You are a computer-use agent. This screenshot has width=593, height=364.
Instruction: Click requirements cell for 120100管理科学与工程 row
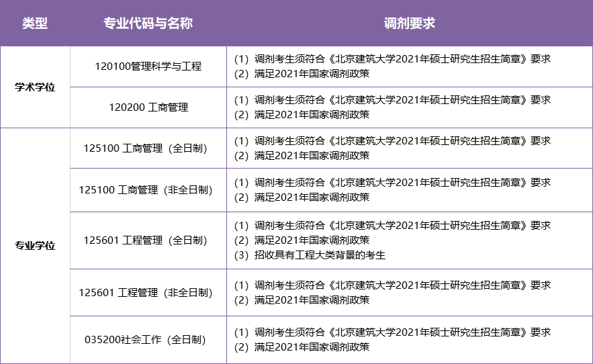[x=392, y=66]
